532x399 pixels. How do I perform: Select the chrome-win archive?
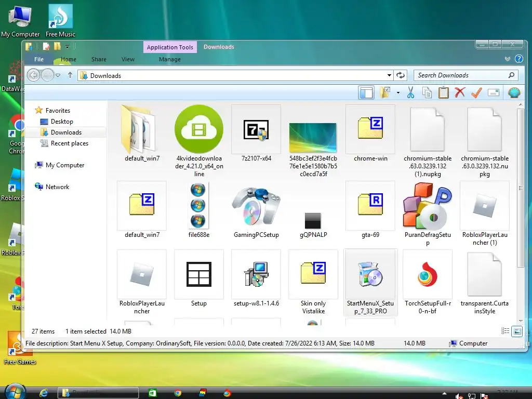[x=370, y=134]
